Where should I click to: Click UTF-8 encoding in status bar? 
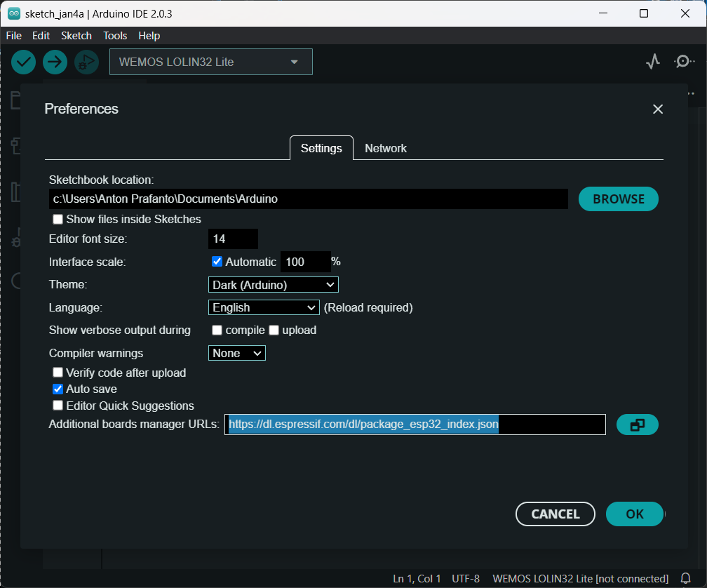[466, 579]
